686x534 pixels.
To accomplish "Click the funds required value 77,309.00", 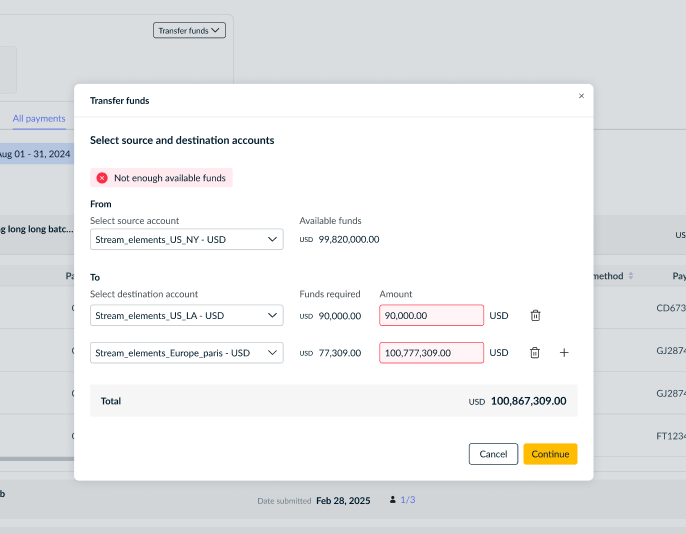I will pos(340,353).
